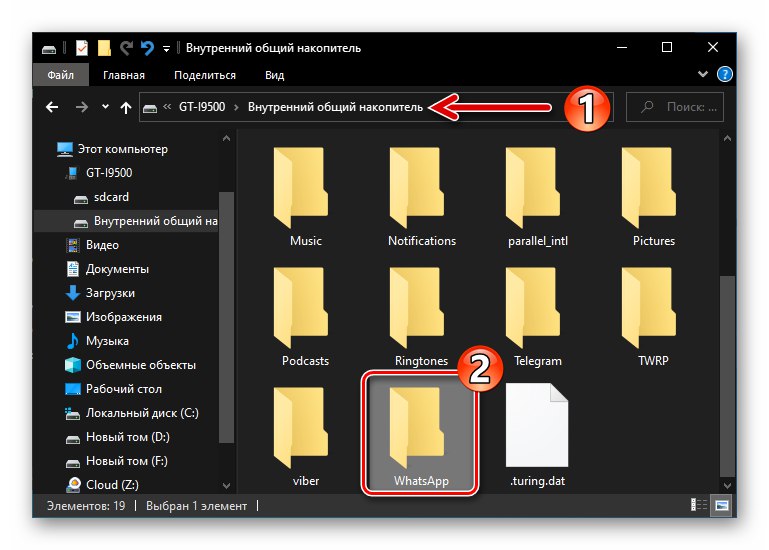Go back with the left arrow
769x550 pixels.
(x=52, y=107)
